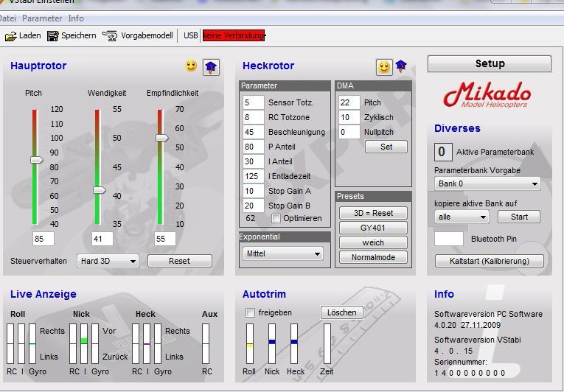Click the Laden toolbar label
564x392 pixels.
pos(29,35)
